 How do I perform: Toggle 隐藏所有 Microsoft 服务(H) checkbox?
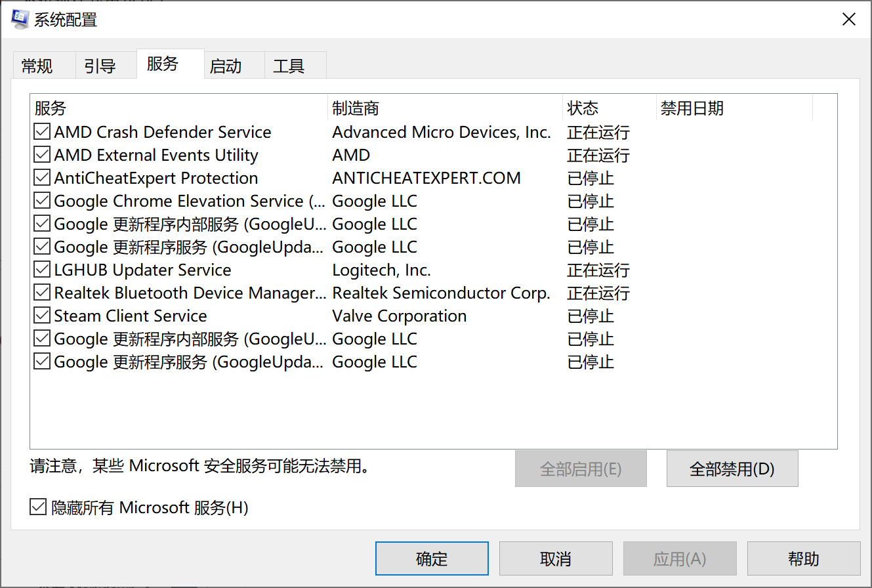tap(38, 507)
